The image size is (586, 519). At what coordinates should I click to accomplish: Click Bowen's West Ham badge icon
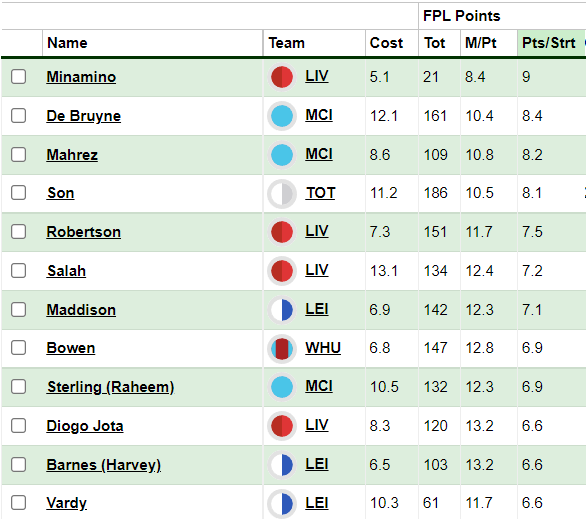282,349
